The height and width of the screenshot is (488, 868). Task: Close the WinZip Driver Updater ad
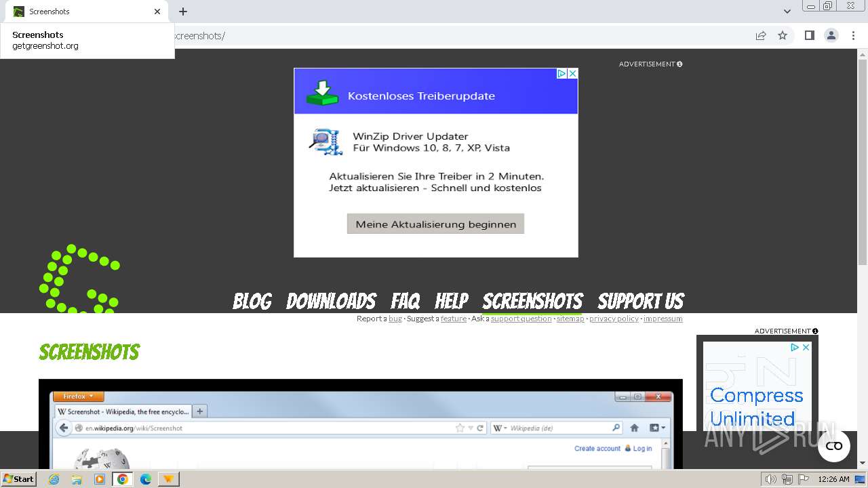pos(572,73)
